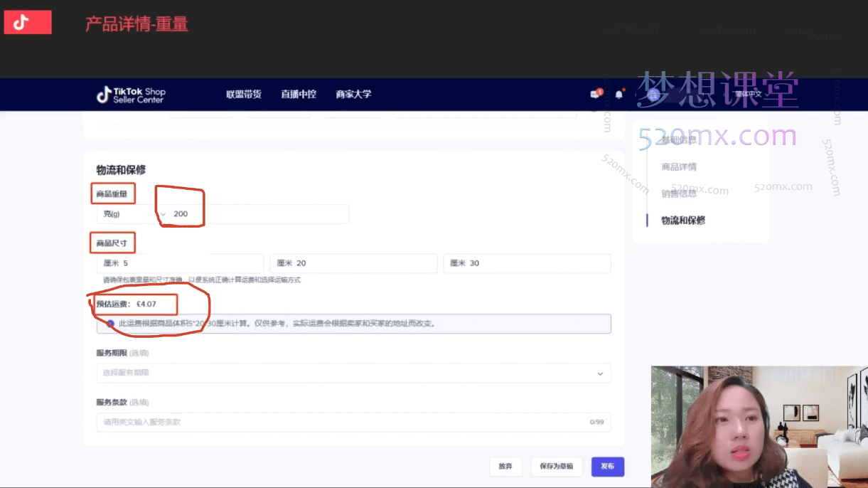Viewport: 868px width, 488px height.
Task: Open the notification bell
Action: pos(618,95)
